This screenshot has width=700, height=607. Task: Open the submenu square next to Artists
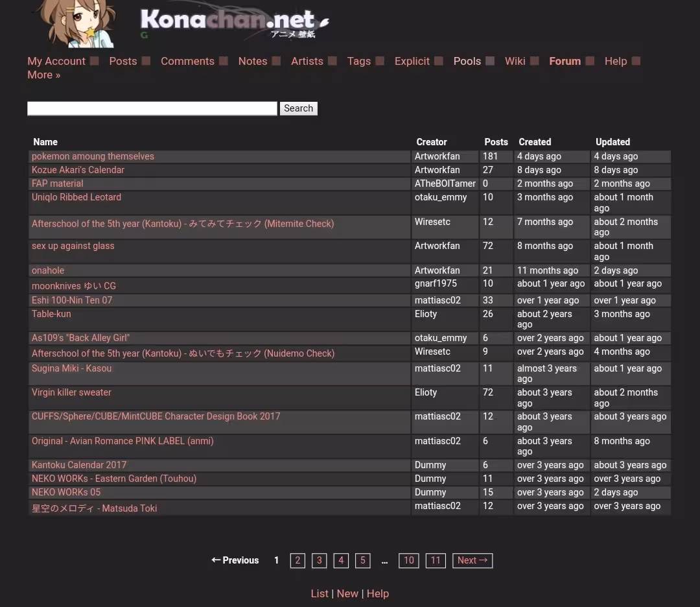332,61
